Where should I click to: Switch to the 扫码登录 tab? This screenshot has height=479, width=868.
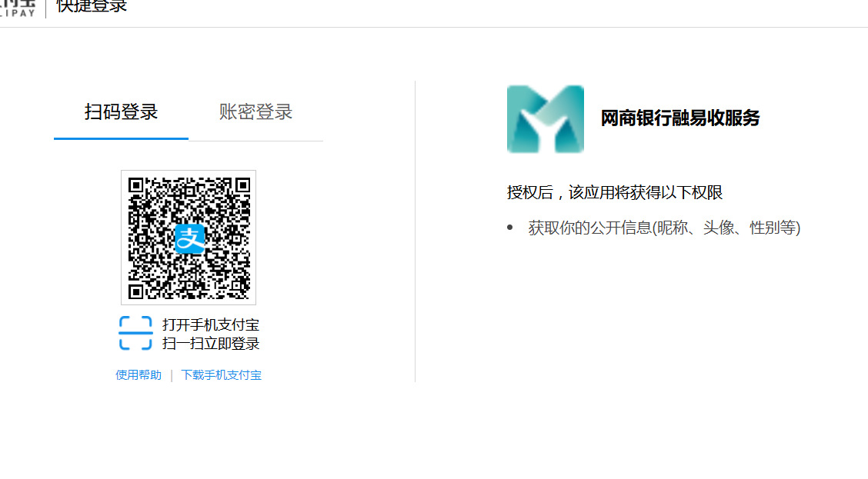coord(122,111)
